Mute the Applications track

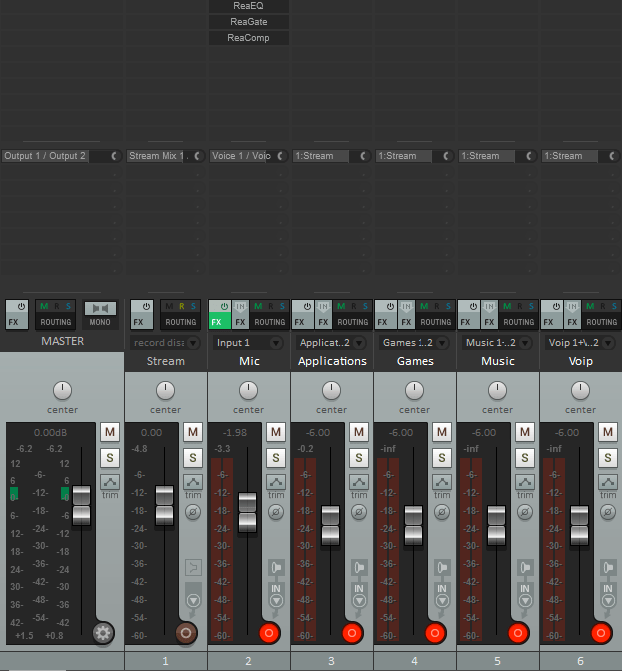click(x=359, y=432)
